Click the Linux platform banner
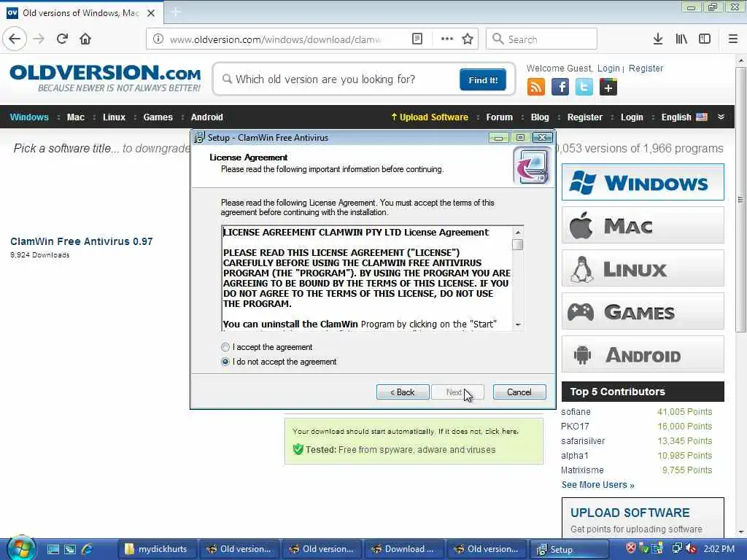The image size is (747, 560). [643, 268]
